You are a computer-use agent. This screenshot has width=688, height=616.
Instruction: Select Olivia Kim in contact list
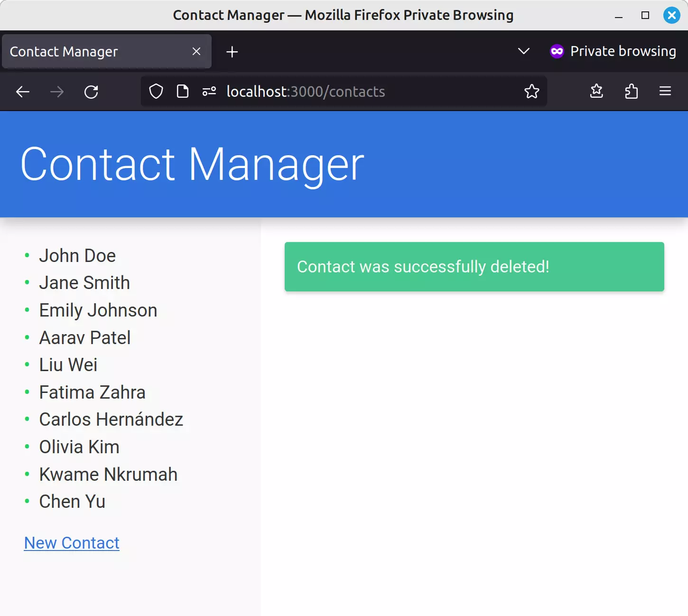79,447
